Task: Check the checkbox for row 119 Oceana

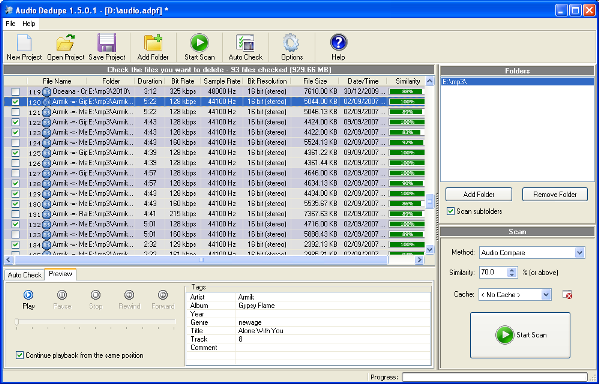Action: tap(15, 92)
